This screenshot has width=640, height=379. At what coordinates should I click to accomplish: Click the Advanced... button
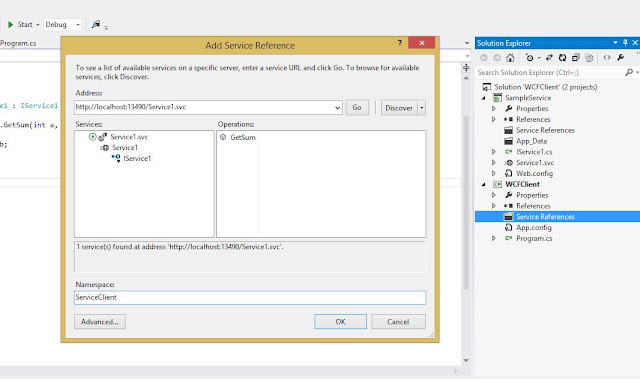coord(100,321)
